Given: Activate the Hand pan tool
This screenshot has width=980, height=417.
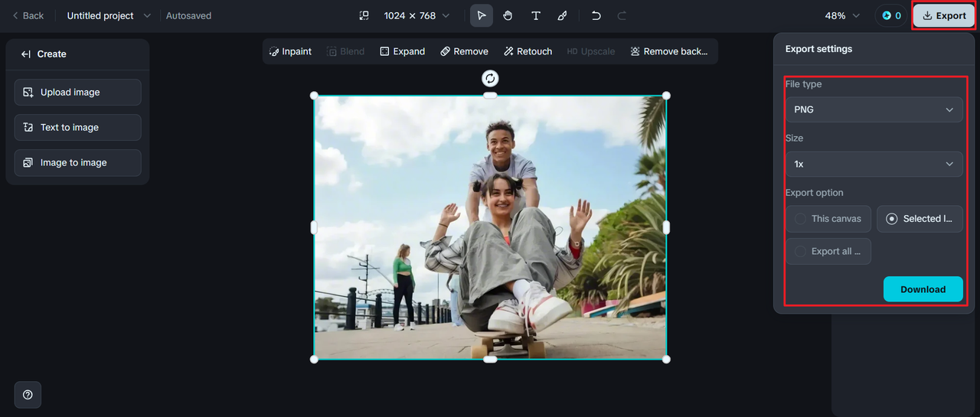Looking at the screenshot, I should (x=508, y=15).
